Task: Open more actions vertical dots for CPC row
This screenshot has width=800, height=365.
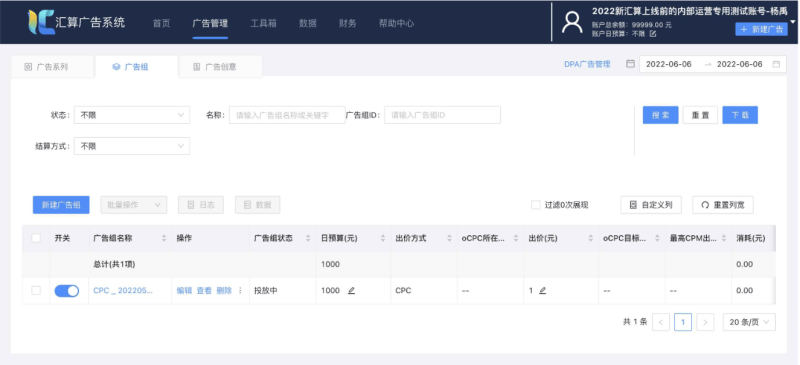Action: click(x=240, y=290)
